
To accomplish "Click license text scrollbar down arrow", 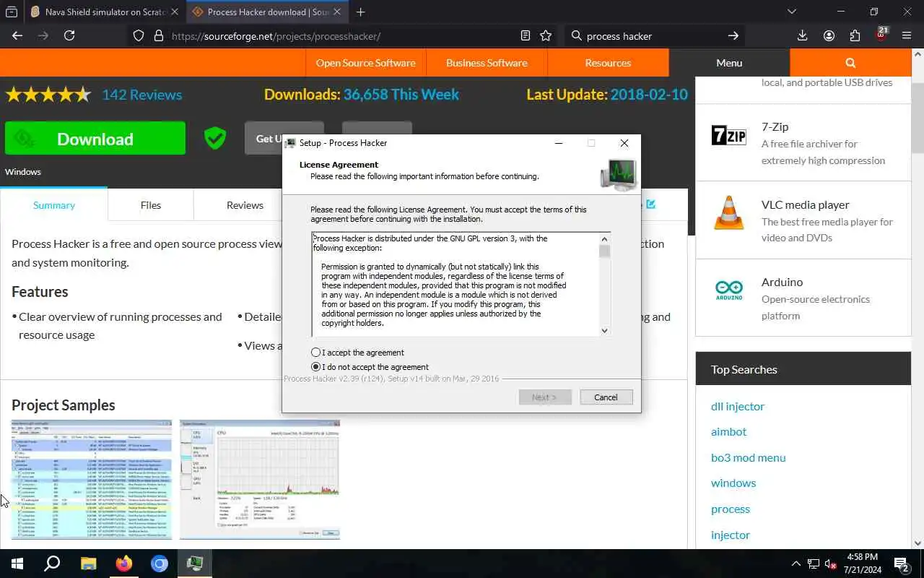I will click(605, 331).
